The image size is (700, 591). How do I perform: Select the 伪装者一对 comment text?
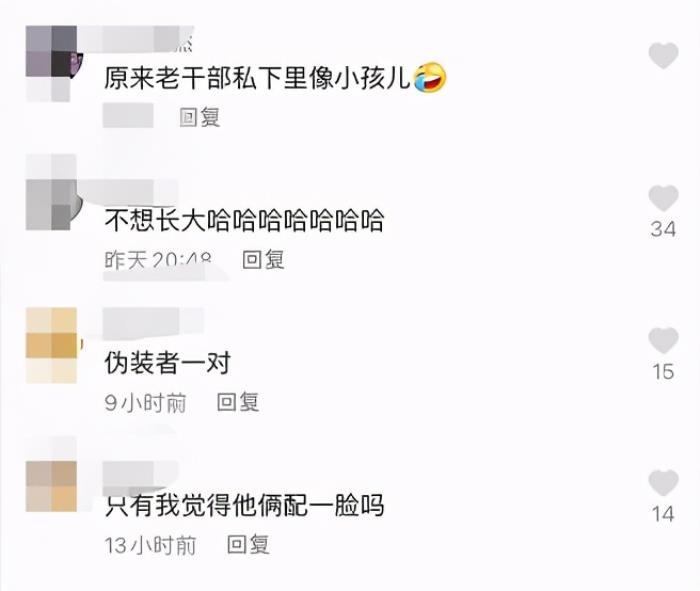(168, 363)
